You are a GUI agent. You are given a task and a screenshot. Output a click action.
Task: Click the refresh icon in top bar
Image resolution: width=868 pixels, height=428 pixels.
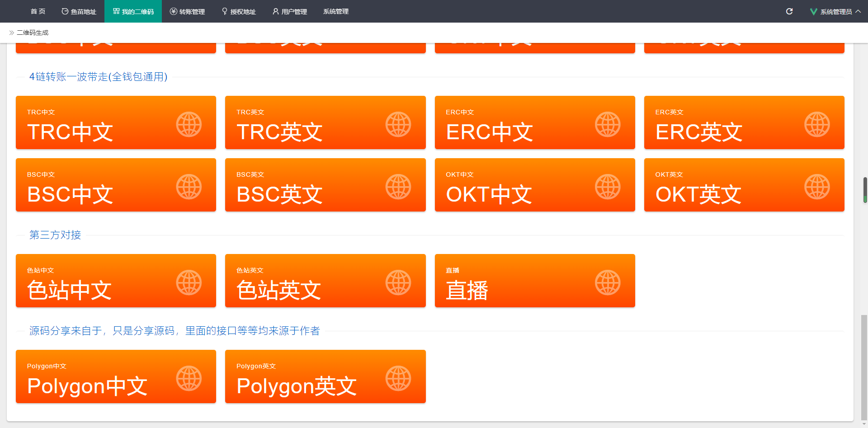pyautogui.click(x=789, y=11)
